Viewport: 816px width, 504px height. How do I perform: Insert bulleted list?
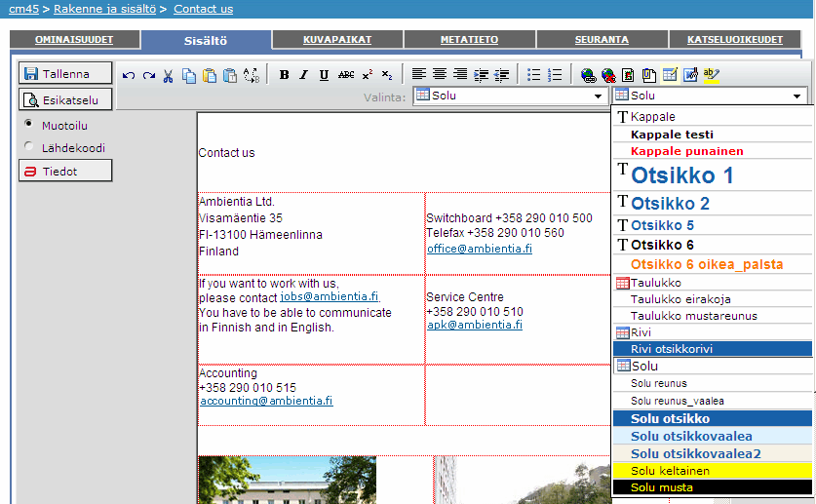point(533,75)
